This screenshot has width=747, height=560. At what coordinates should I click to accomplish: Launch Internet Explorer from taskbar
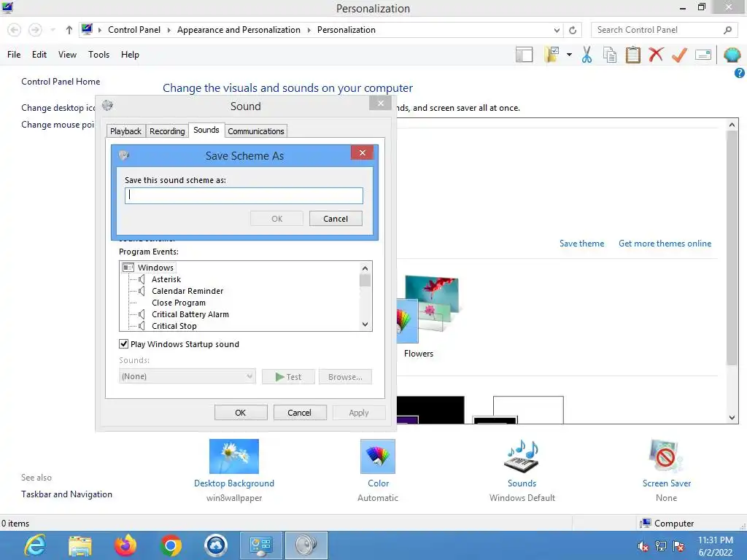(x=35, y=545)
